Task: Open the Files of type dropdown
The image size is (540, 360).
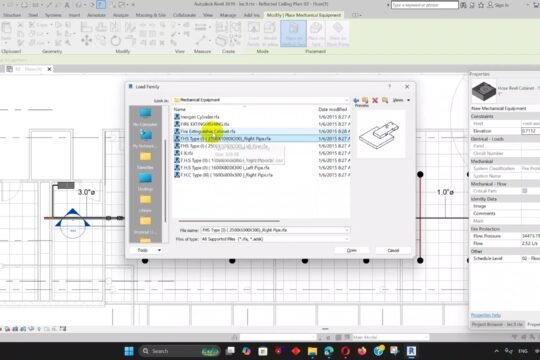Action: (x=275, y=239)
